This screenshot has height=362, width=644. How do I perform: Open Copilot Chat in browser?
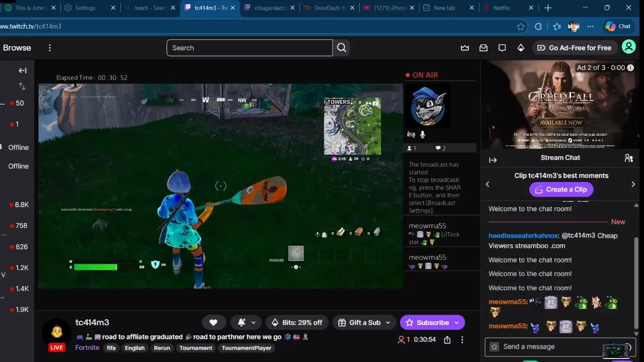click(618, 26)
